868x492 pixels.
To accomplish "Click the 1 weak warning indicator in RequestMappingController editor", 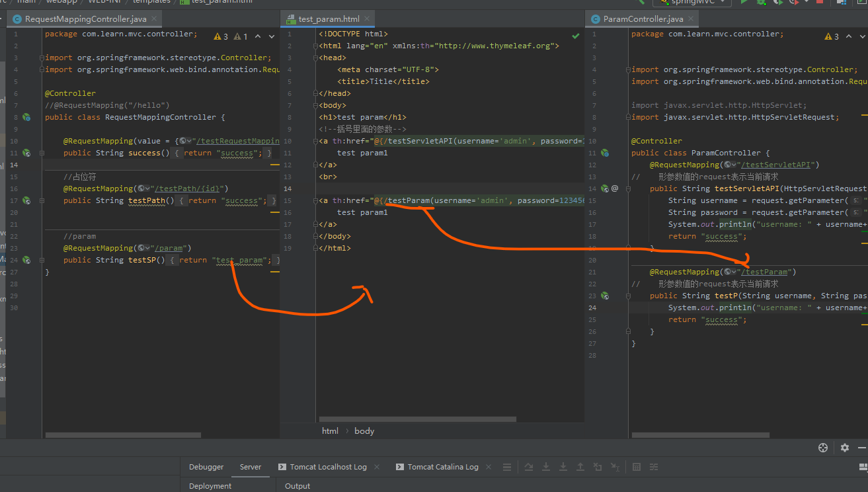I will [241, 36].
